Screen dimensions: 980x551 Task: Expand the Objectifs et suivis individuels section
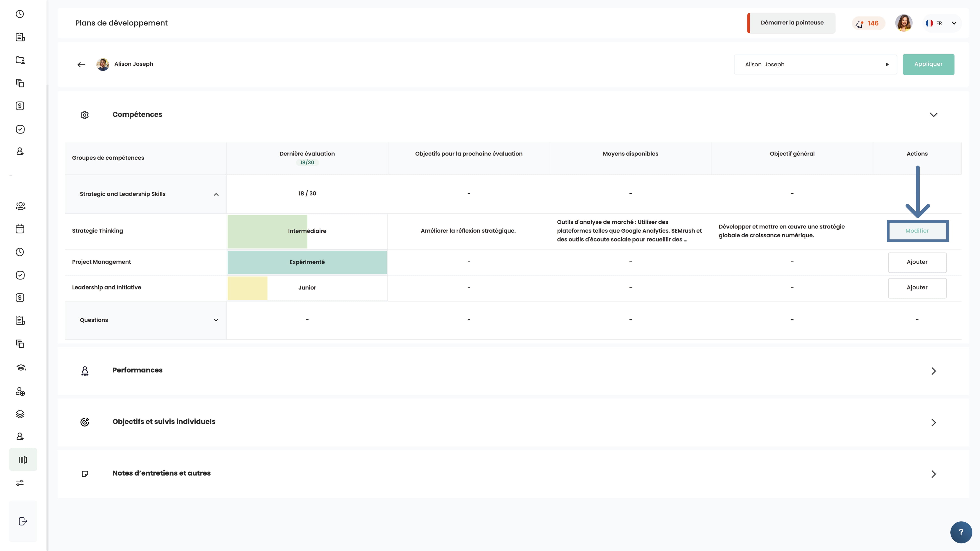pos(933,422)
